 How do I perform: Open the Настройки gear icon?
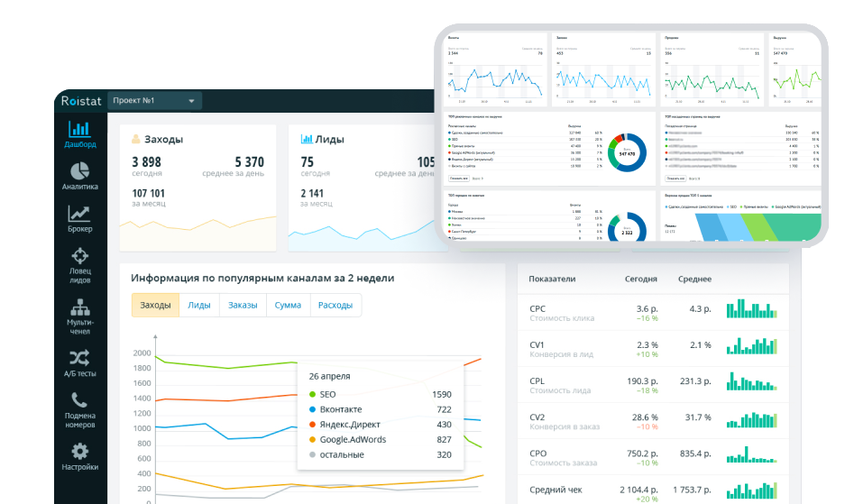point(79,451)
